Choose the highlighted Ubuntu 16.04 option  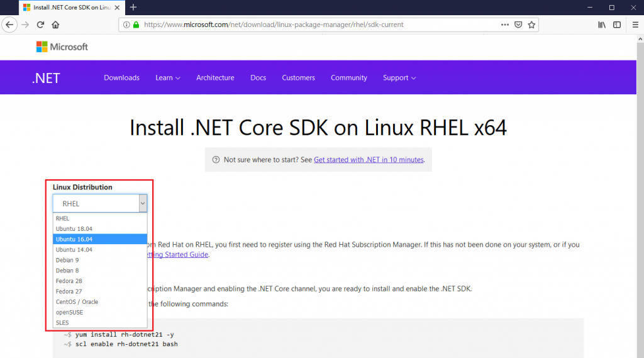(x=100, y=239)
